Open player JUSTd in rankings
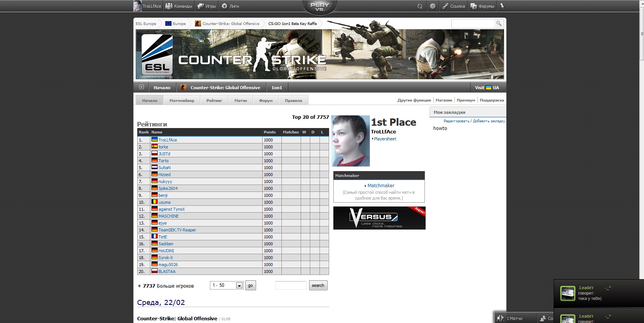The image size is (644, 323). [x=164, y=154]
